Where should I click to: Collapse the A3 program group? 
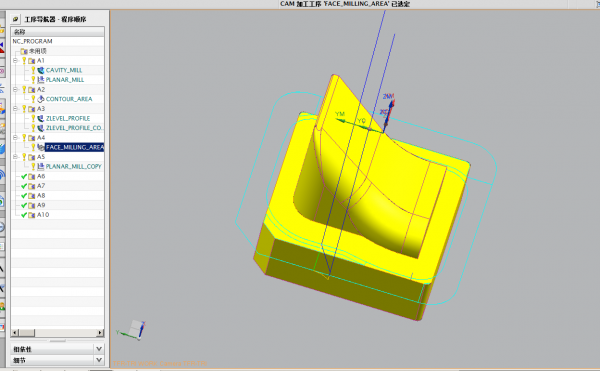[15, 109]
